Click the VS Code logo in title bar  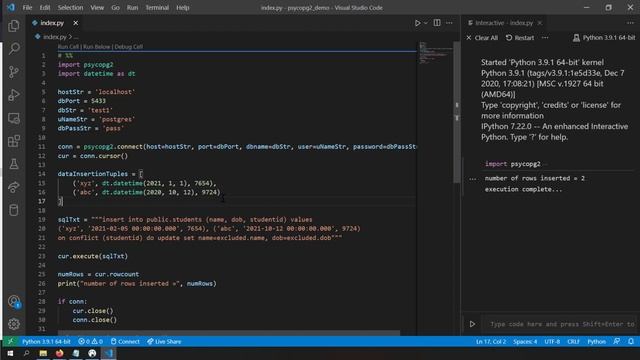click(x=11, y=7)
